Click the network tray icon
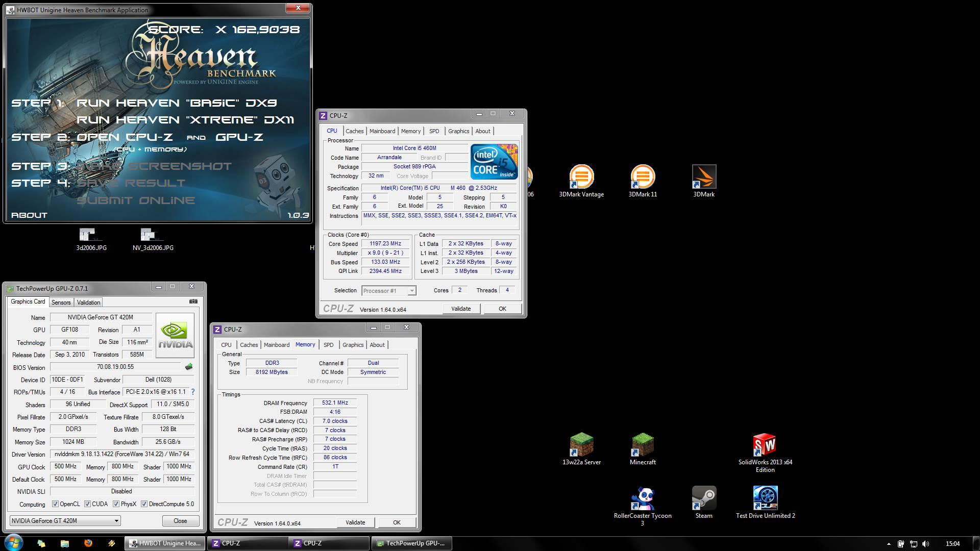 click(x=914, y=544)
